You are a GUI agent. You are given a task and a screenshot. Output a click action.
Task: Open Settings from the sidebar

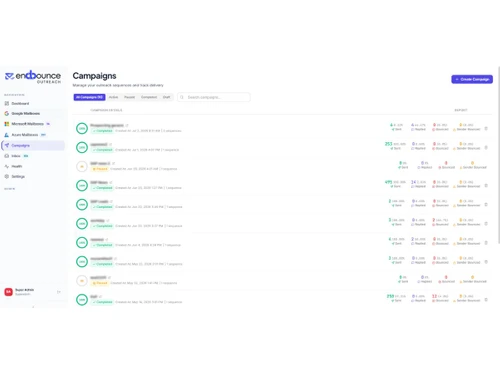[18, 177]
